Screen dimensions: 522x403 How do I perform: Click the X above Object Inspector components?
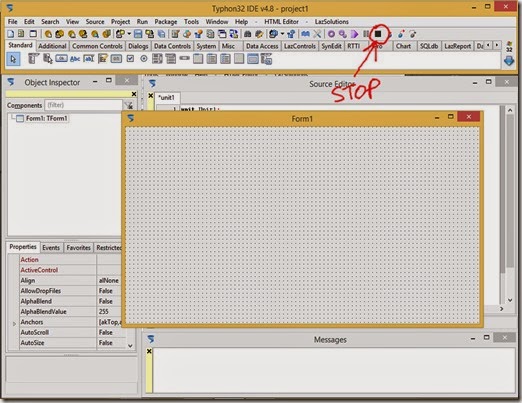point(134,94)
